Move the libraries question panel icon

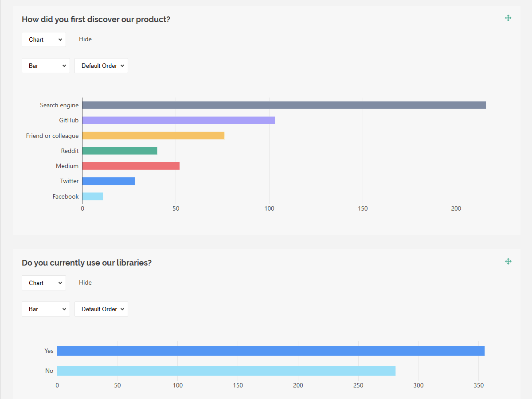click(x=508, y=261)
